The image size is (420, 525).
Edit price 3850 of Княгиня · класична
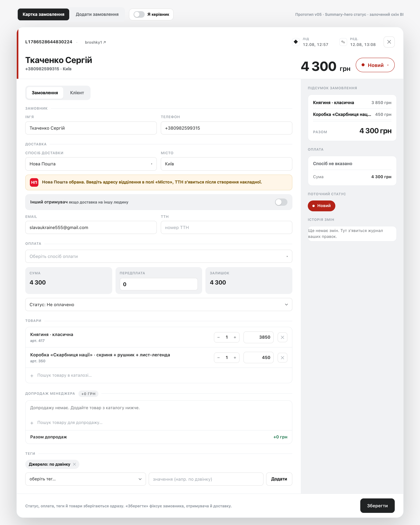pyautogui.click(x=259, y=337)
